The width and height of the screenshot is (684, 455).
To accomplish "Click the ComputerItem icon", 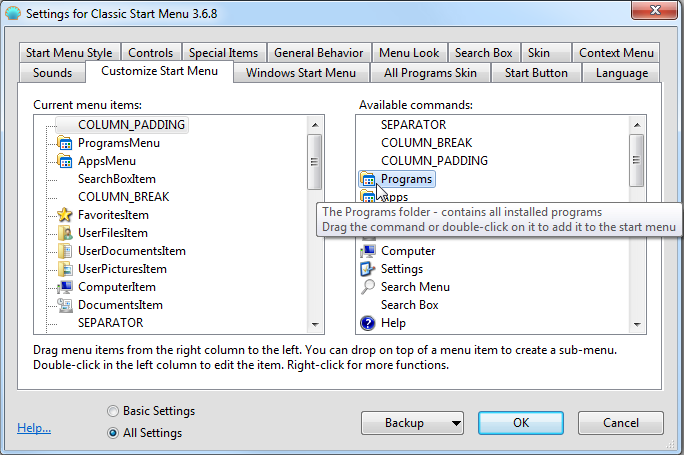I will [x=65, y=287].
